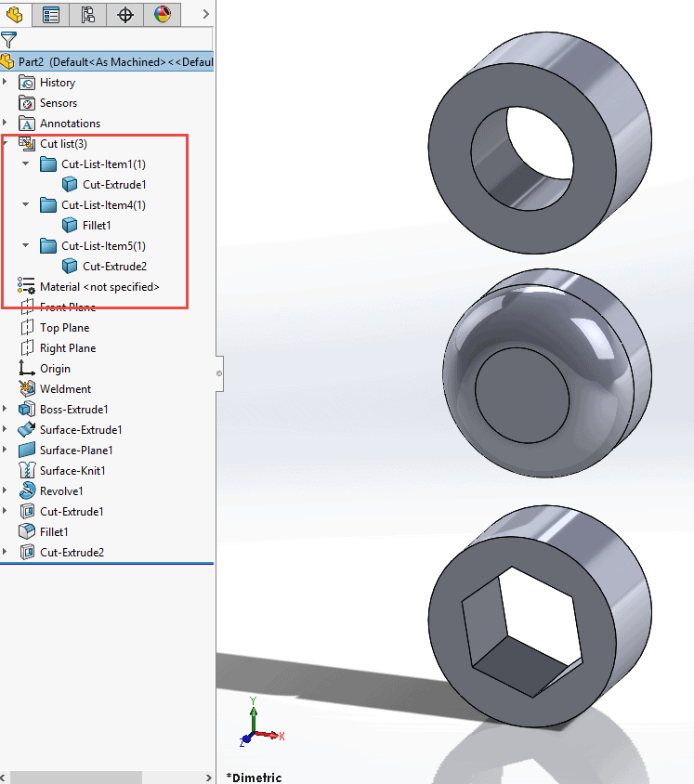The width and height of the screenshot is (694, 784).
Task: Select the 'Cut list(3)' label
Action: click(63, 144)
